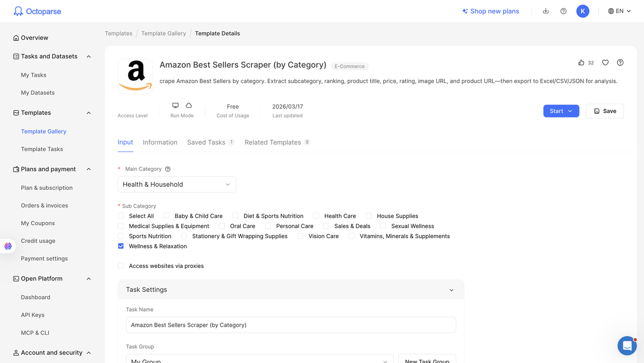The height and width of the screenshot is (363, 644).
Task: Click the New Task Group button
Action: pos(427,358)
